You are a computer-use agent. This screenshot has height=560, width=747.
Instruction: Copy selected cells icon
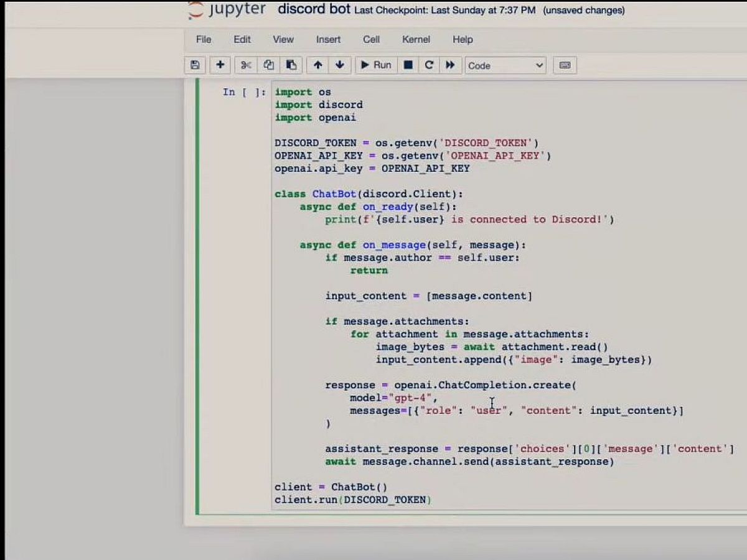(268, 65)
